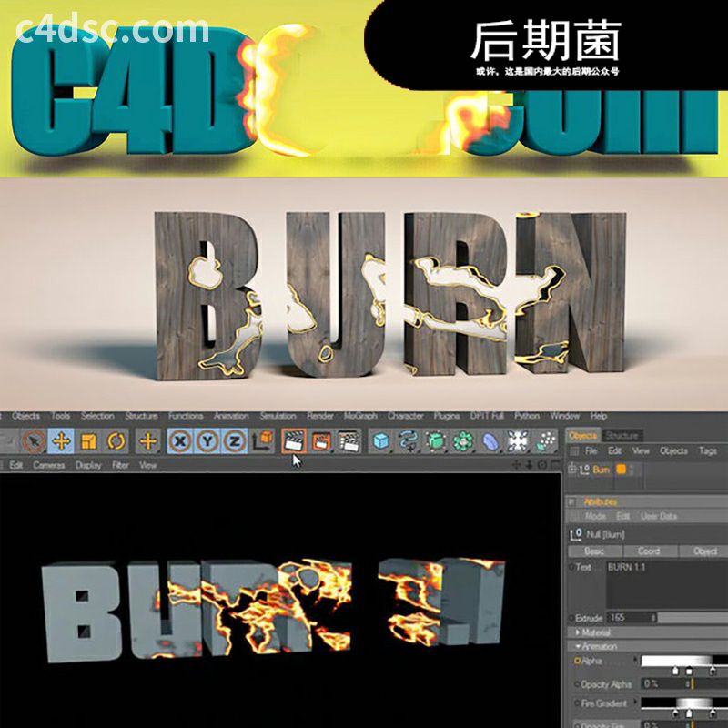Open the Object Manager Tags menu
This screenshot has width=728, height=728.
tap(708, 450)
